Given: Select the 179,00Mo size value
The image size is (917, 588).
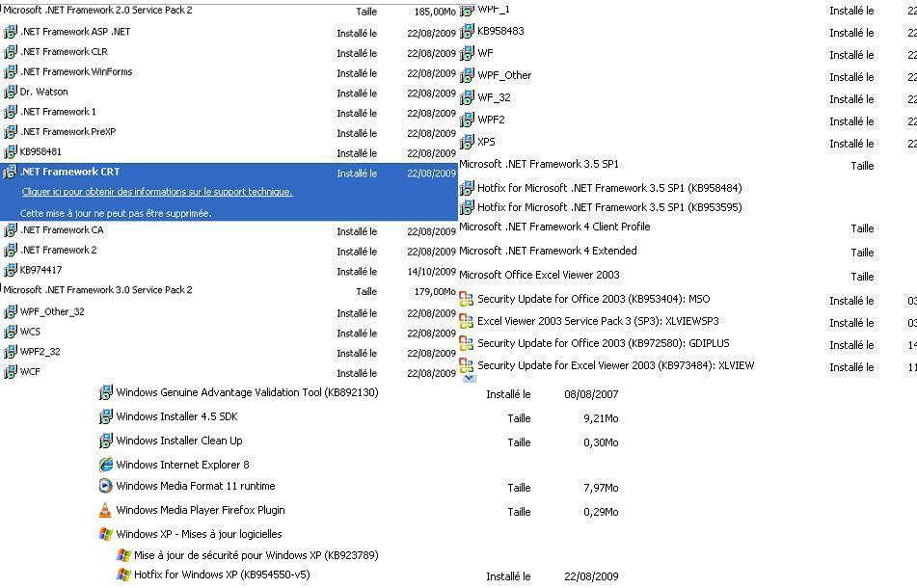Looking at the screenshot, I should click(x=435, y=292).
